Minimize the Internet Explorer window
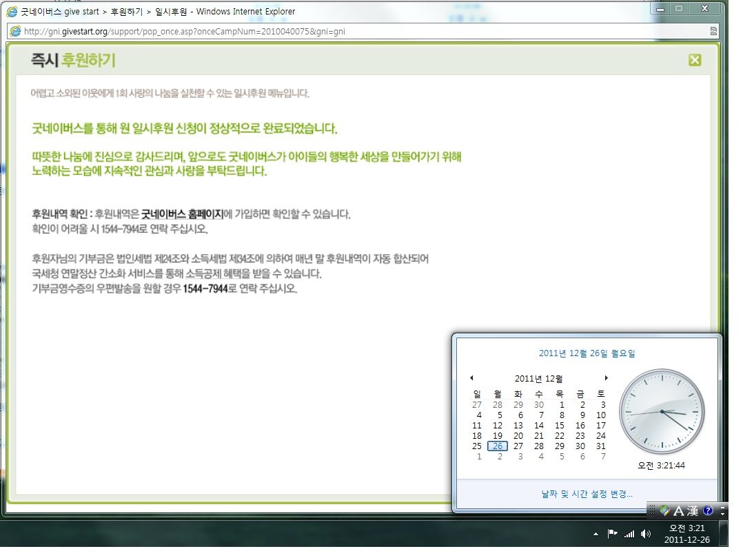This screenshot has width=743, height=560. 660,8
